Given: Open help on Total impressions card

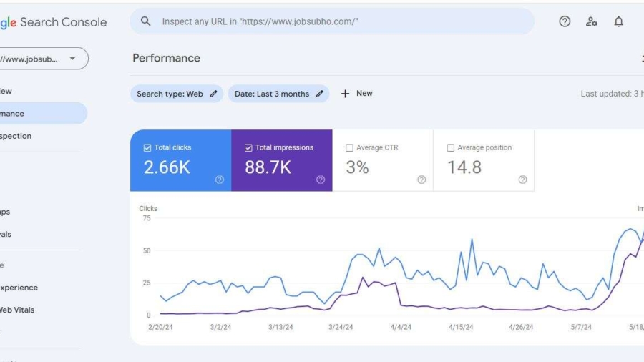Looking at the screenshot, I should [x=321, y=180].
